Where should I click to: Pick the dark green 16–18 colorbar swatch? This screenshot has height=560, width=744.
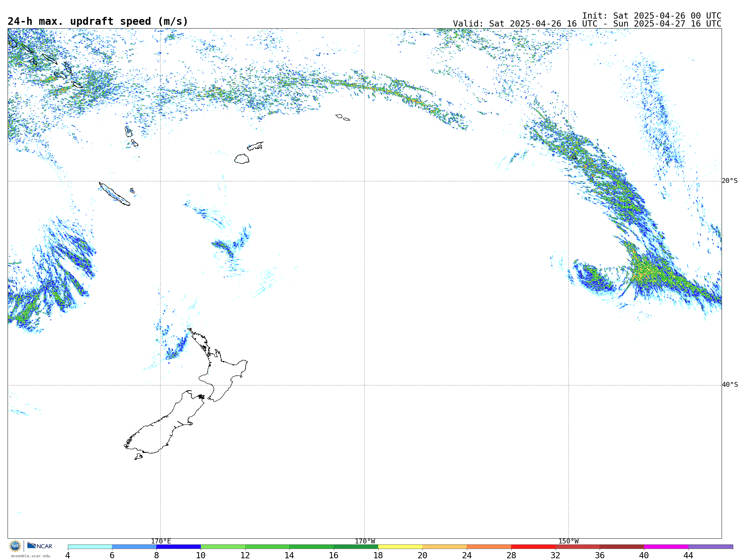356,547
